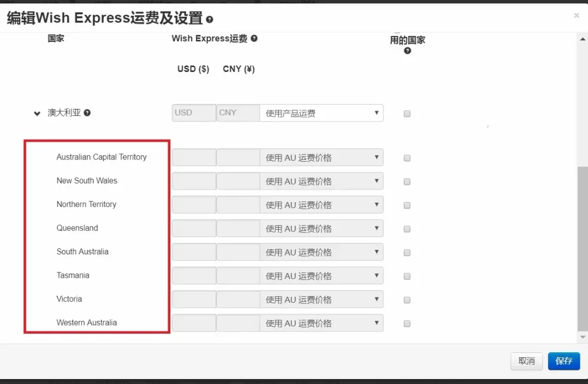This screenshot has height=384, width=588.
Task: Toggle checkbox for Tasmania
Action: pyautogui.click(x=407, y=276)
